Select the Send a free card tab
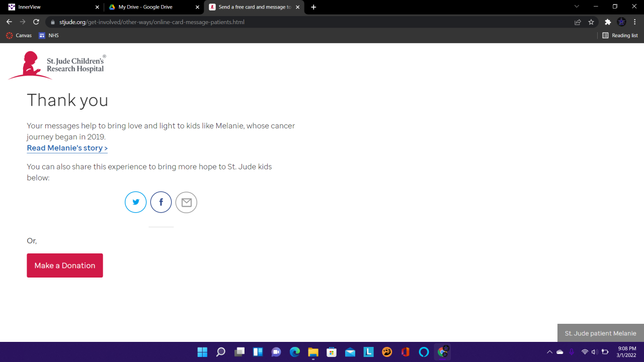This screenshot has height=362, width=644. tap(254, 7)
